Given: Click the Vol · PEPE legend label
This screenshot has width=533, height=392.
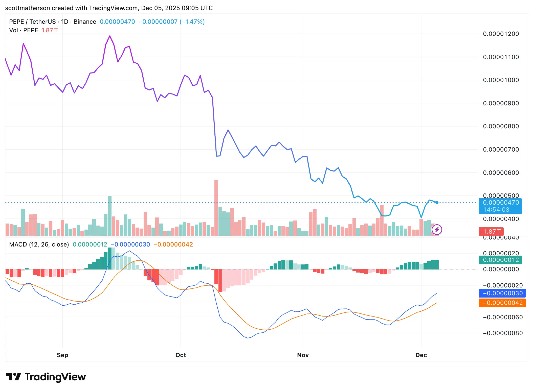Looking at the screenshot, I should [24, 30].
